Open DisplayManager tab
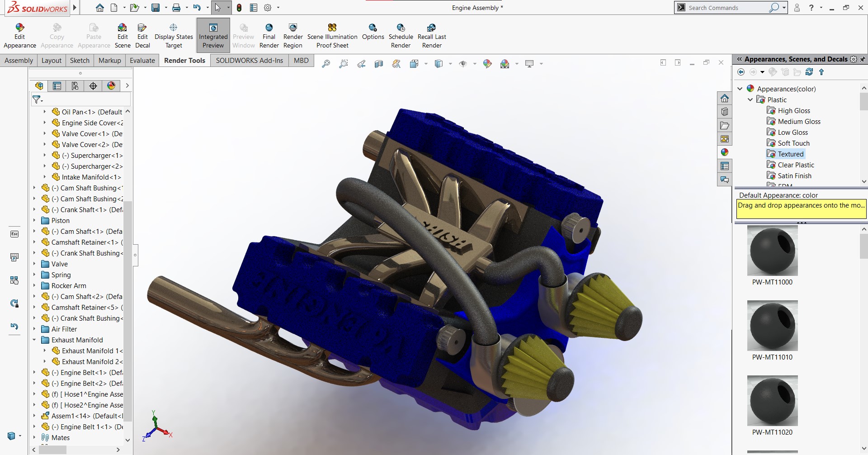Screen dimensions: 868x455 point(111,85)
